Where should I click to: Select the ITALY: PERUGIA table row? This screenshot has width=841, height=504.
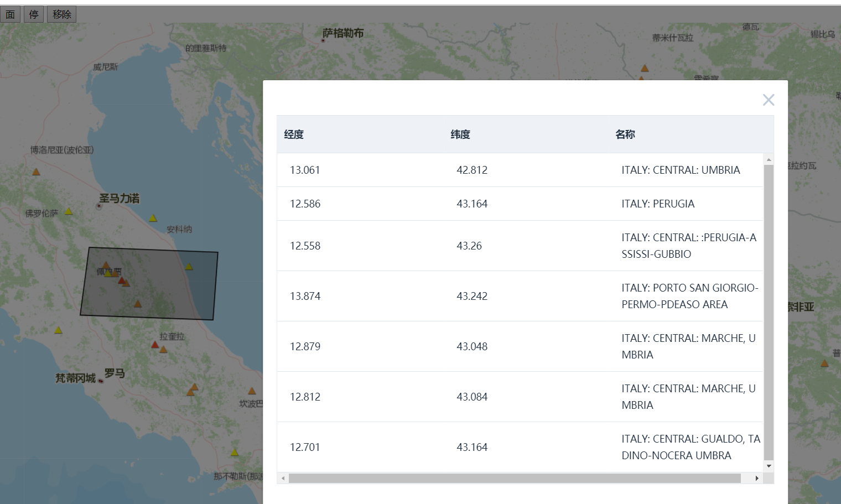520,204
